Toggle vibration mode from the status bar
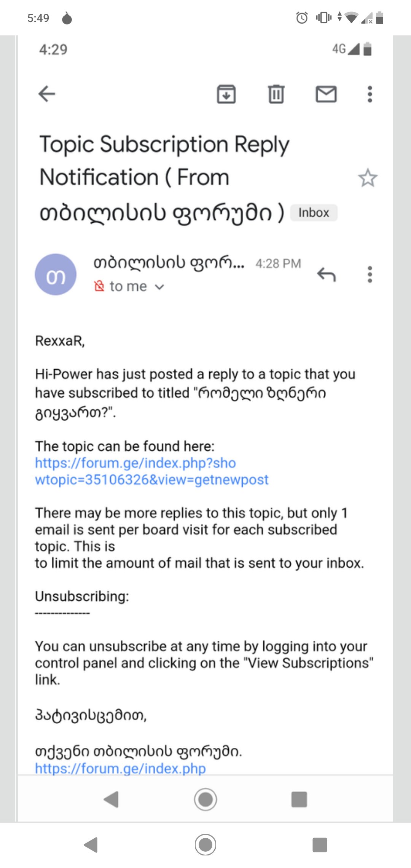This screenshot has height=868, width=411. coord(323,17)
